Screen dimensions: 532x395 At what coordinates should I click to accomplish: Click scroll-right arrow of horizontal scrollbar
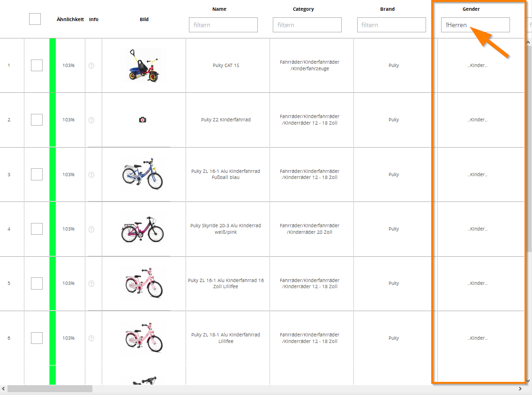pyautogui.click(x=520, y=388)
